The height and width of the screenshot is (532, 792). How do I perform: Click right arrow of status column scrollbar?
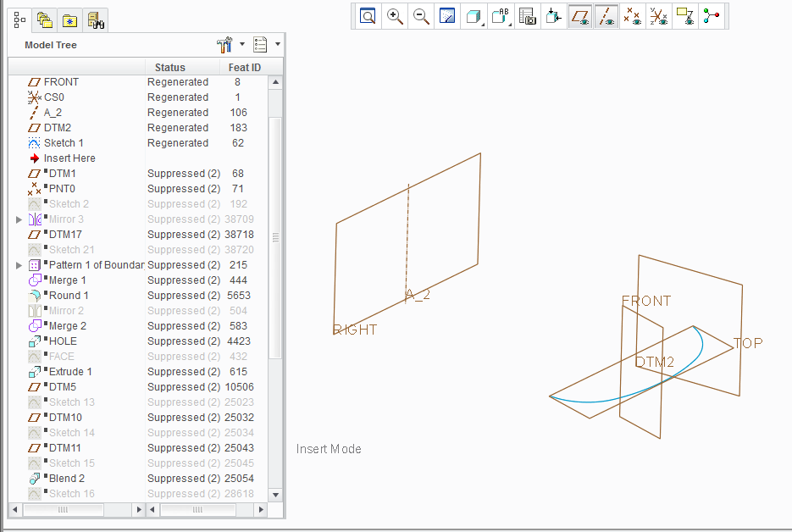click(x=261, y=509)
